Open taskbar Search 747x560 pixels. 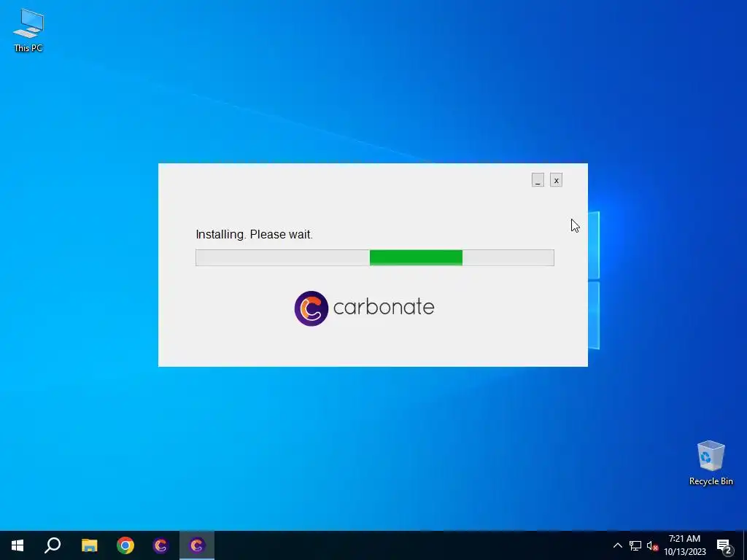pyautogui.click(x=53, y=545)
